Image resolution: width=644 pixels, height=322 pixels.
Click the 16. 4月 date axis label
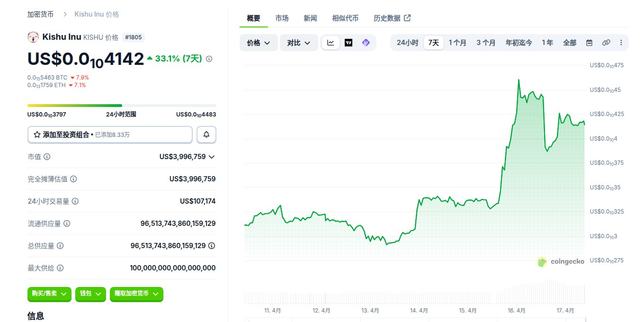[516, 311]
